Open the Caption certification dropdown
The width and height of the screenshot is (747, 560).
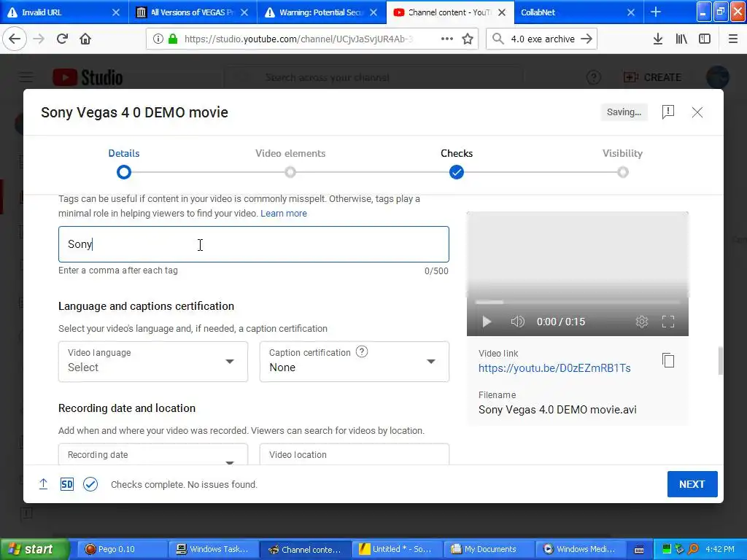pos(354,362)
